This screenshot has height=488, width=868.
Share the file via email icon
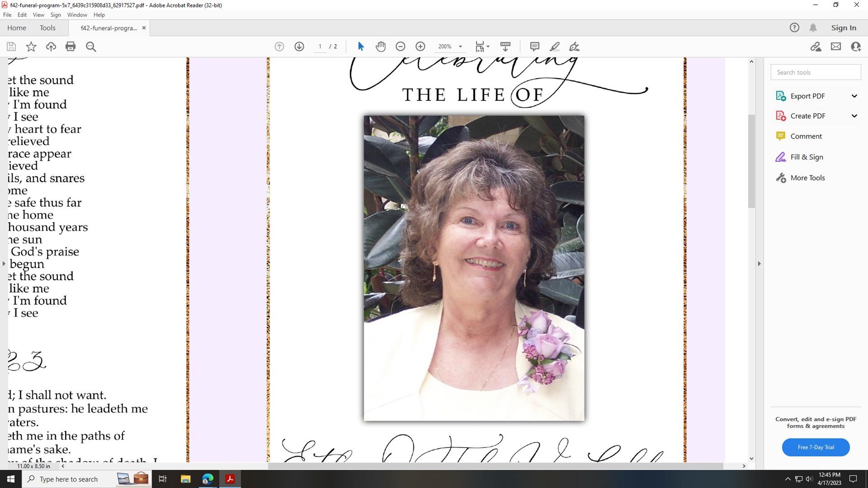pyautogui.click(x=836, y=46)
